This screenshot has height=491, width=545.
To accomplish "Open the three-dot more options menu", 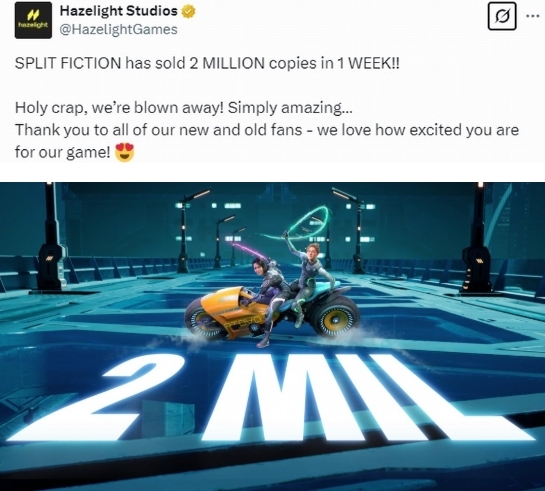I will [533, 16].
